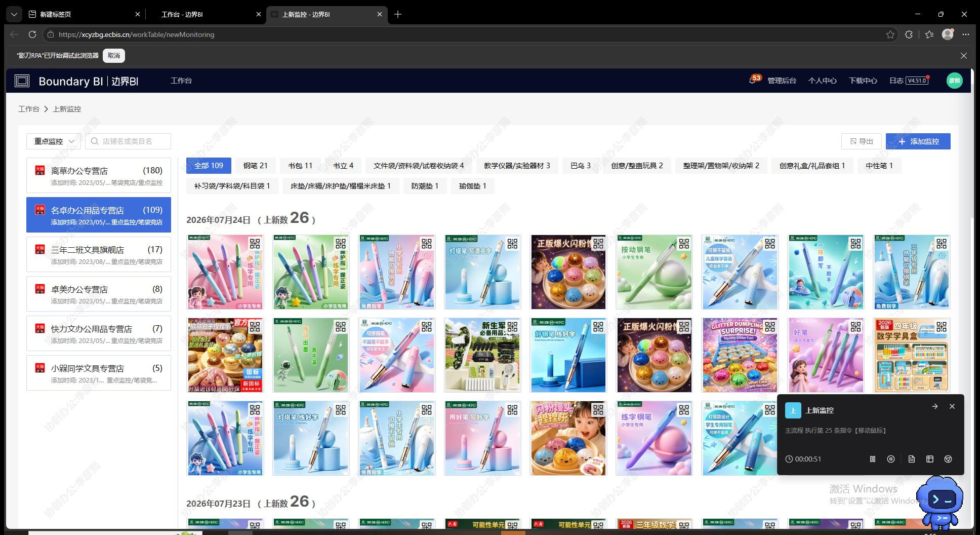The image size is (980, 535).
Task: Open the RPA data table icon
Action: point(930,459)
